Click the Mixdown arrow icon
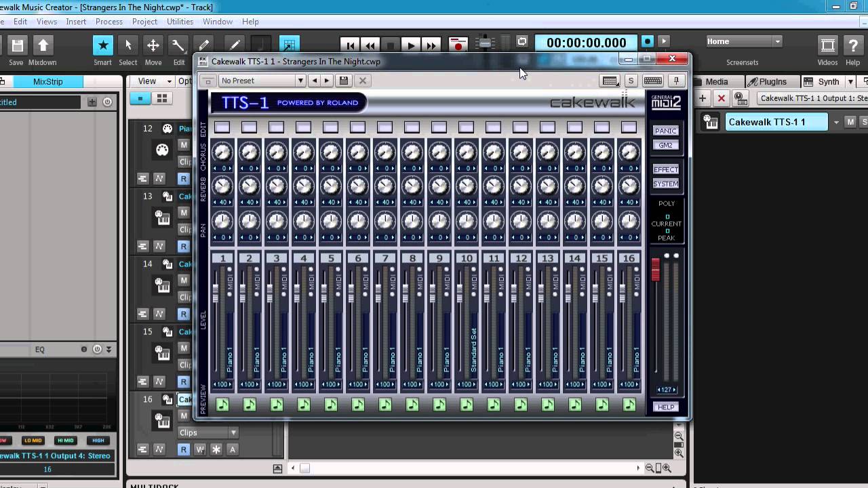This screenshot has width=868, height=488. coord(42,45)
